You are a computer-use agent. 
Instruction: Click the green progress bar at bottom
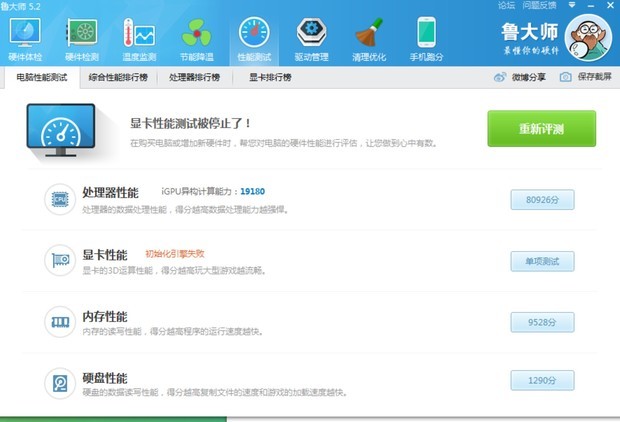coord(113,419)
